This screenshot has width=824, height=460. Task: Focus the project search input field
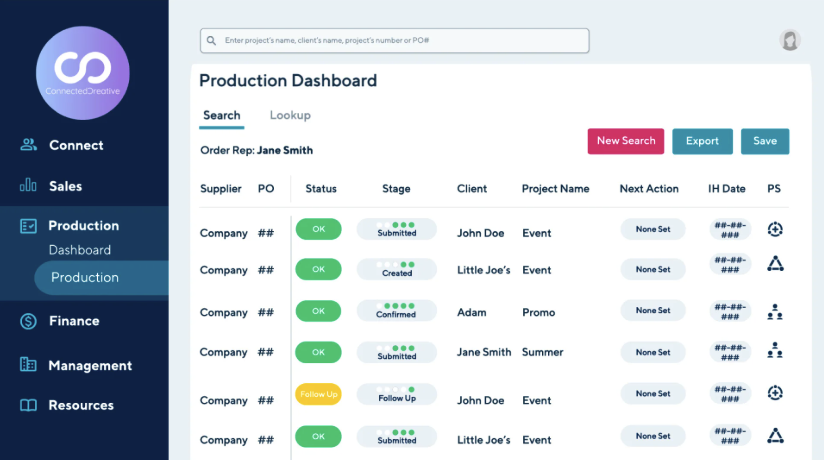[395, 41]
